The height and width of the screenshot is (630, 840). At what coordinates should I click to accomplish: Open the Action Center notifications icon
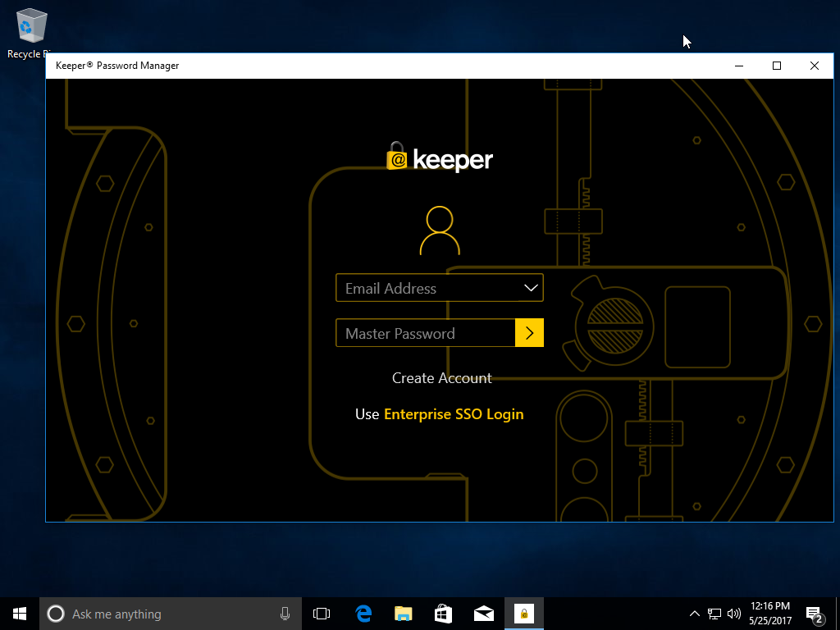pyautogui.click(x=814, y=614)
